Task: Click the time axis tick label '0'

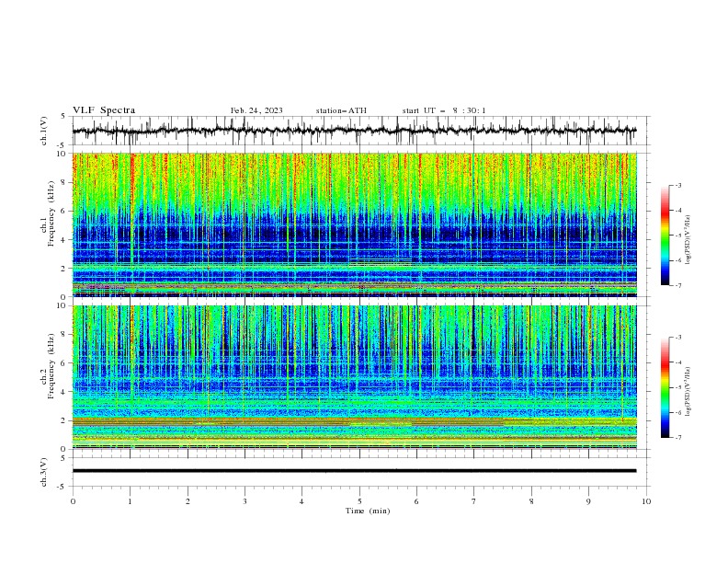Action: [73, 501]
